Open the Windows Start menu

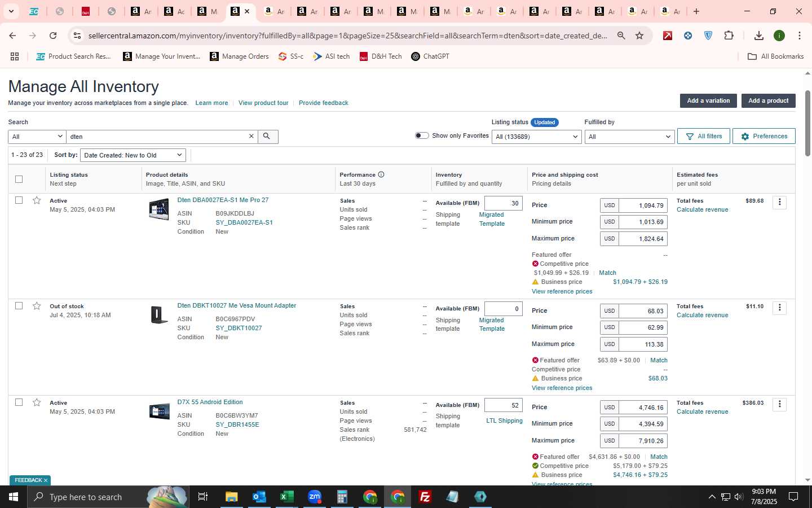click(14, 497)
